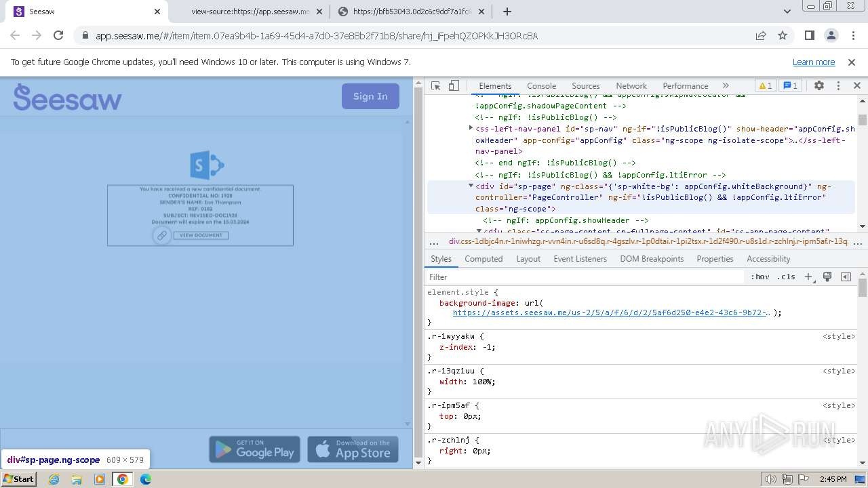
Task: Click the chain link icon in document
Action: 161,235
